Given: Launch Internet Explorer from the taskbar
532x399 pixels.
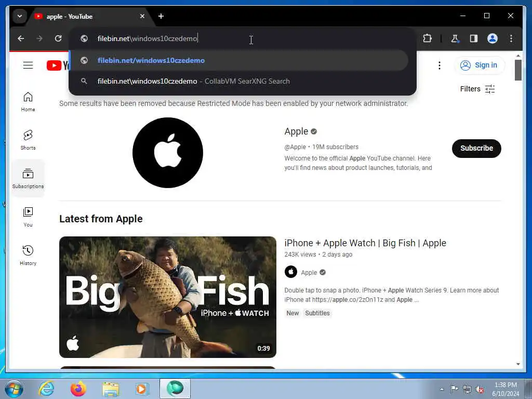Looking at the screenshot, I should (46, 389).
